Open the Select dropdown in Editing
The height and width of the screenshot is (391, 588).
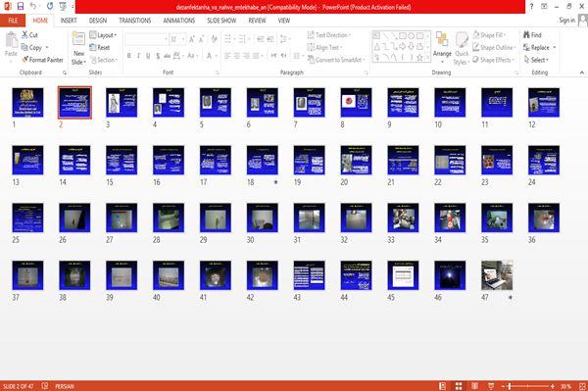[x=536, y=60]
